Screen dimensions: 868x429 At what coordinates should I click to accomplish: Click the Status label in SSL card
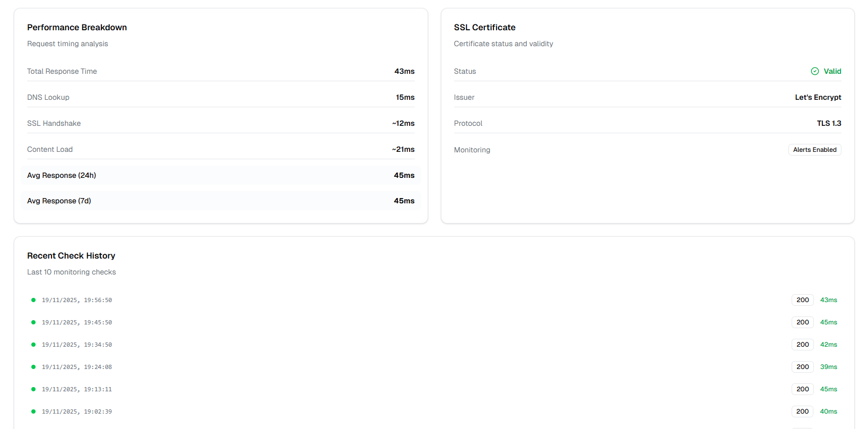(465, 71)
